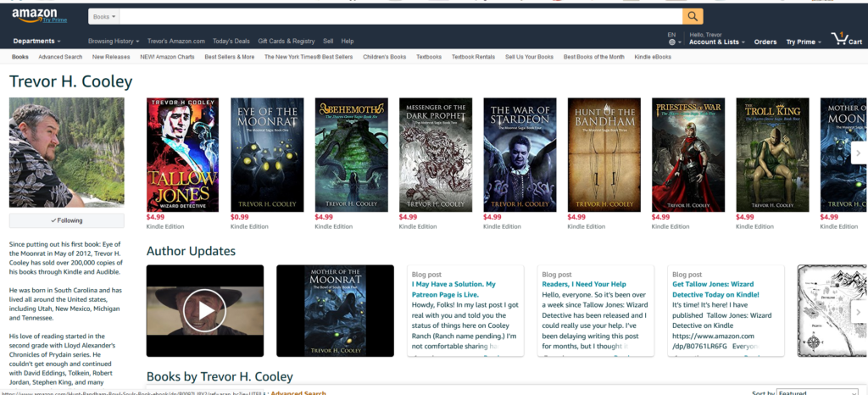Screen dimensions: 868x395
Task: Open the shopping Cart icon
Action: [x=847, y=39]
